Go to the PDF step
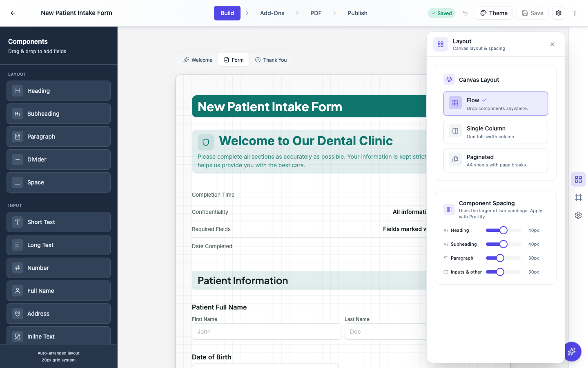The width and height of the screenshot is (588, 368). click(x=316, y=13)
